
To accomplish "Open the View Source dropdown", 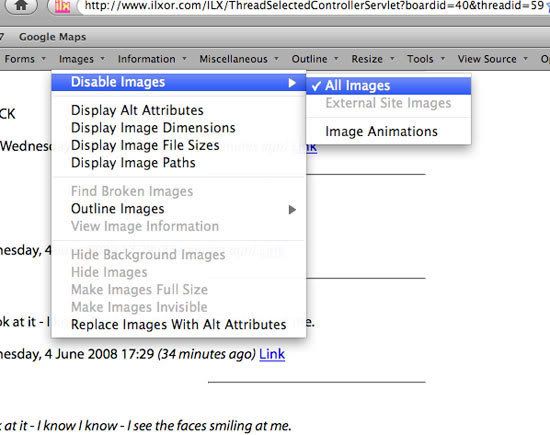I will coord(492,59).
